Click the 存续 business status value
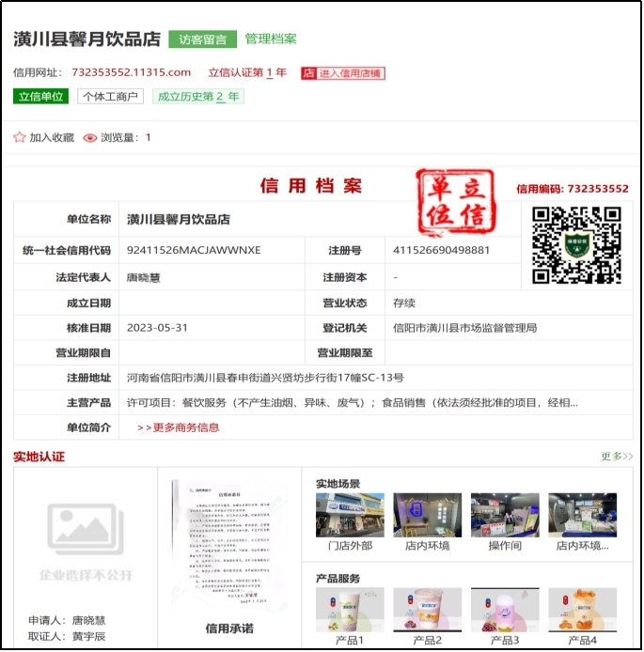 coord(404,303)
